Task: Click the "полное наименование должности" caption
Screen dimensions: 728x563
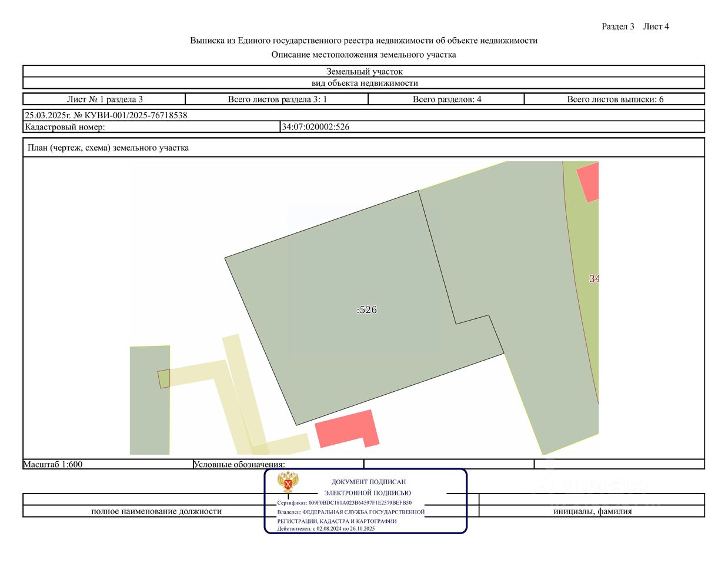Action: 156,511
